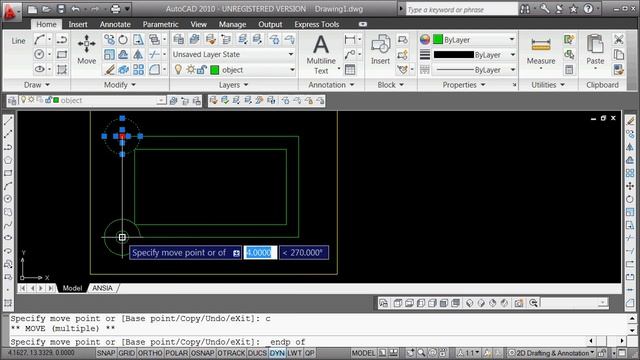The width and height of the screenshot is (640, 360).
Task: Expand the Modify panel
Action: pyautogui.click(x=120, y=85)
